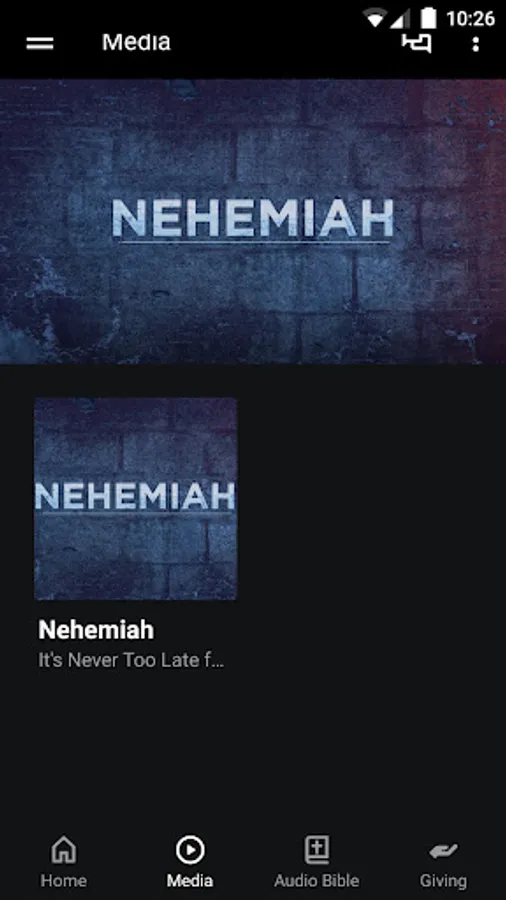The image size is (506, 900).
Task: Tap the cellular signal status icon
Action: point(400,18)
